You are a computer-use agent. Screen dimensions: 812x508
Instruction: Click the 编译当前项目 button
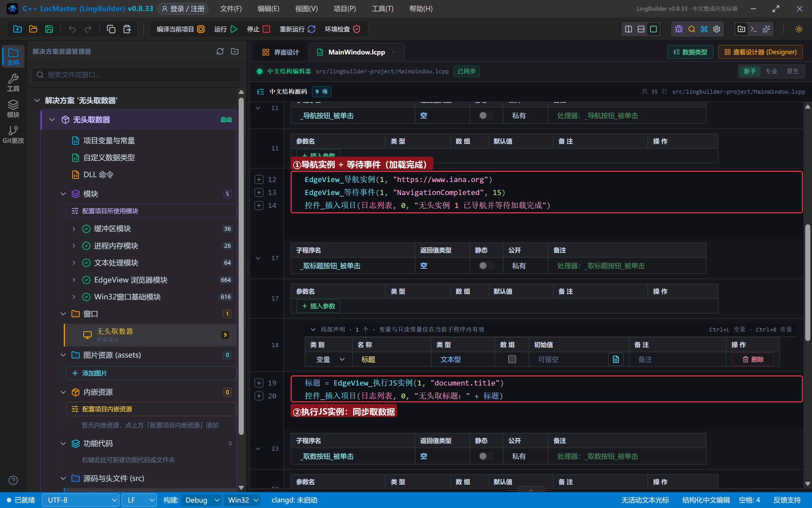click(x=181, y=29)
